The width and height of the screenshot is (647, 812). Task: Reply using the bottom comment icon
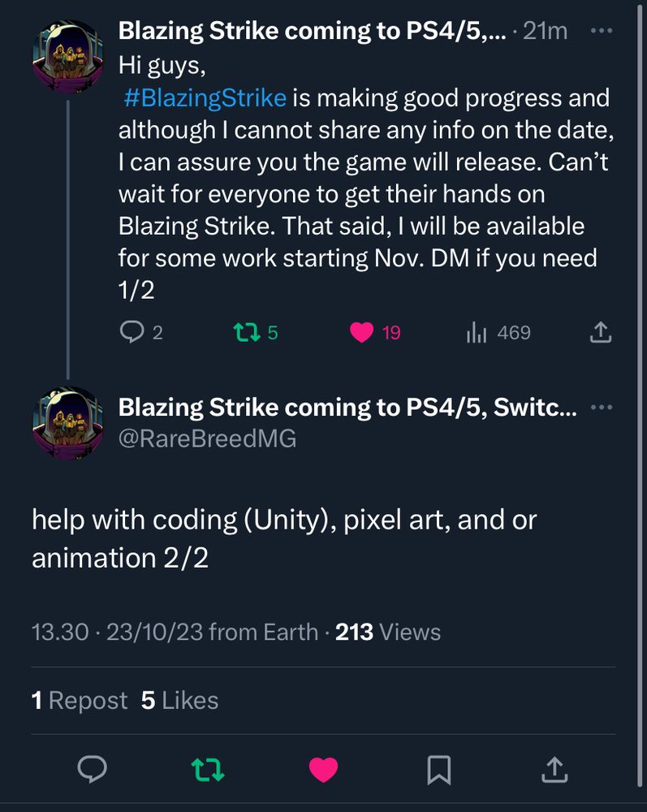click(x=92, y=768)
